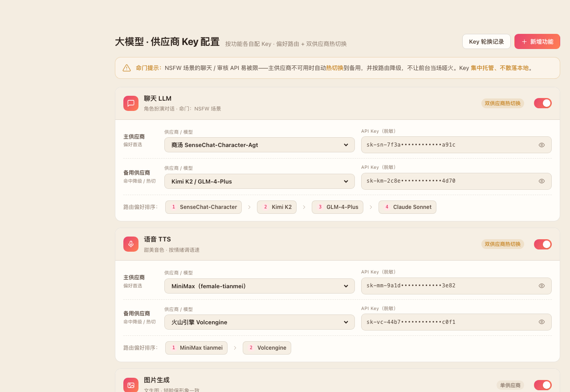Image resolution: width=570 pixels, height=392 pixels.
Task: Open Key 轮换记录
Action: click(x=486, y=41)
